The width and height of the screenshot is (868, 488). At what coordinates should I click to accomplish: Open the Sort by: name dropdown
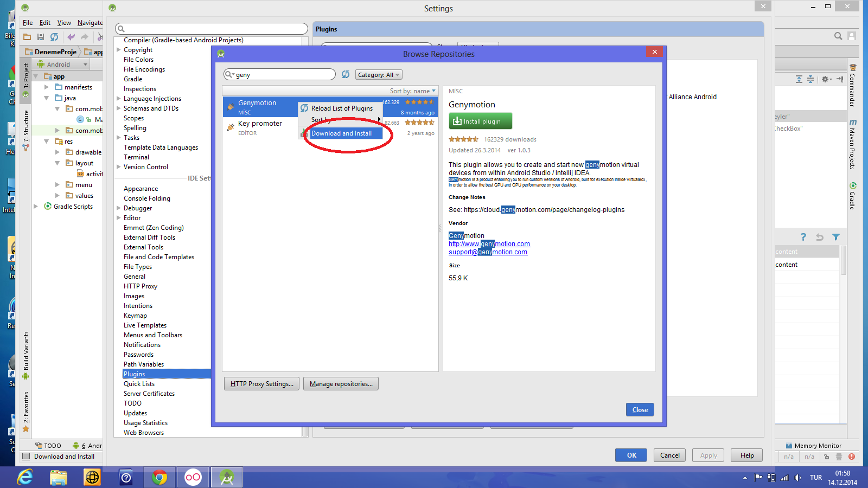point(412,91)
